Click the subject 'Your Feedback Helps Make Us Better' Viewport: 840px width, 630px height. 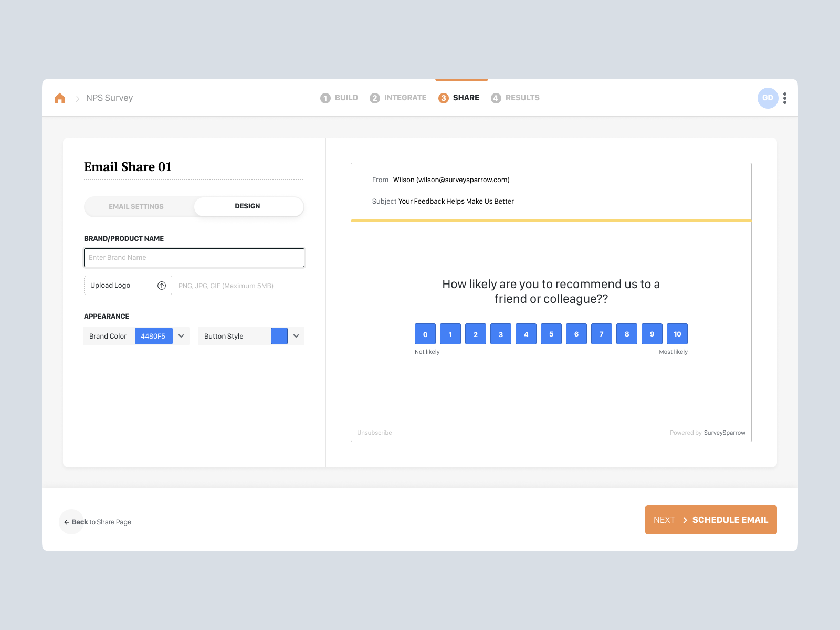456,202
